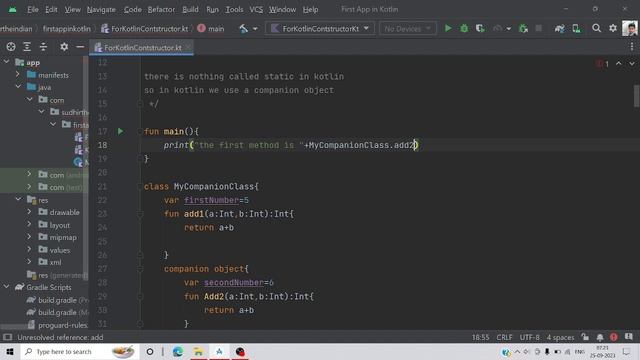The height and width of the screenshot is (360, 640).
Task: Select ForKotlinContstructor.kt editor tab
Action: pyautogui.click(x=142, y=47)
